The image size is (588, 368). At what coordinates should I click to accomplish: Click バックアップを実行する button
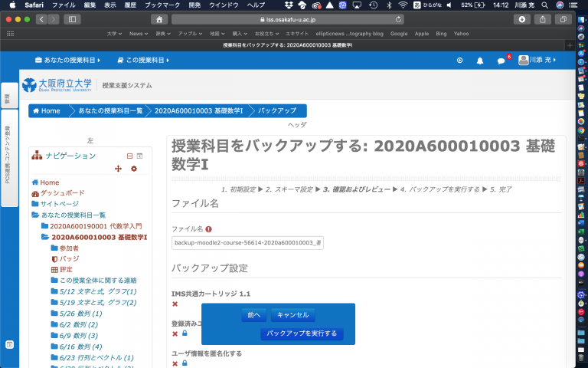302,333
